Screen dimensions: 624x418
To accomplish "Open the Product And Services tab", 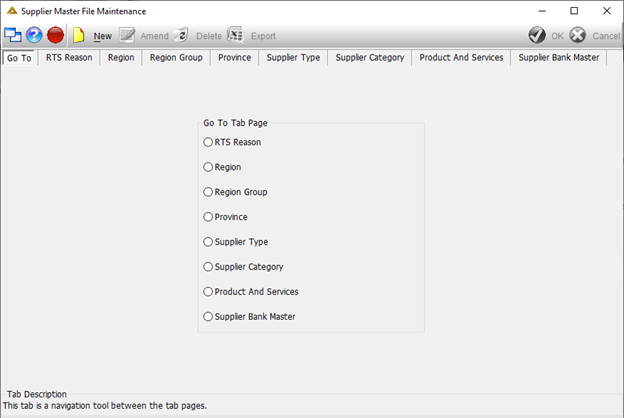I will tap(461, 58).
